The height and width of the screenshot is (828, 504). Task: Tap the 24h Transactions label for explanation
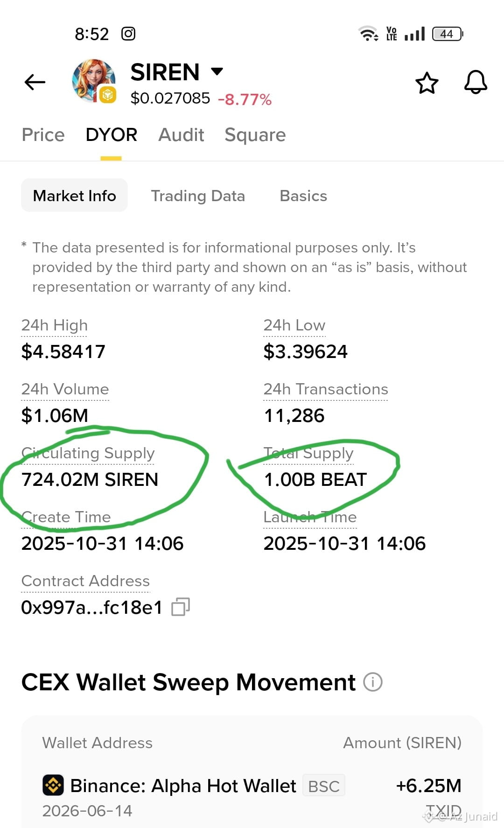coord(326,389)
